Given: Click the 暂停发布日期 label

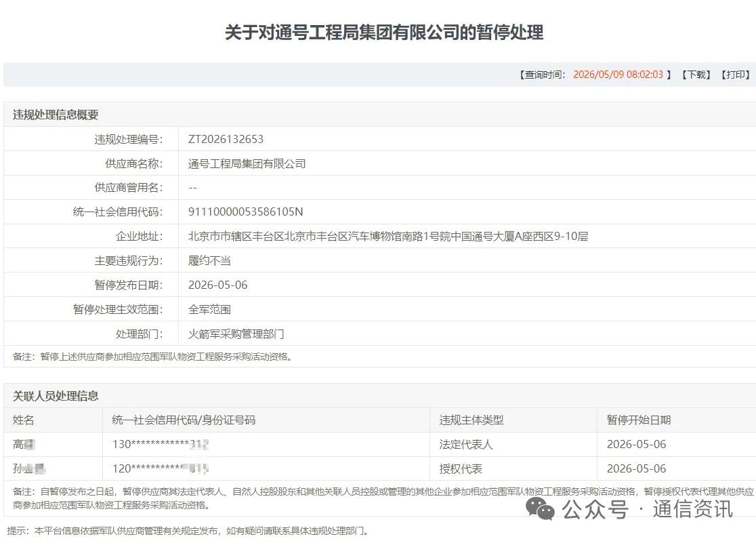Looking at the screenshot, I should (128, 285).
